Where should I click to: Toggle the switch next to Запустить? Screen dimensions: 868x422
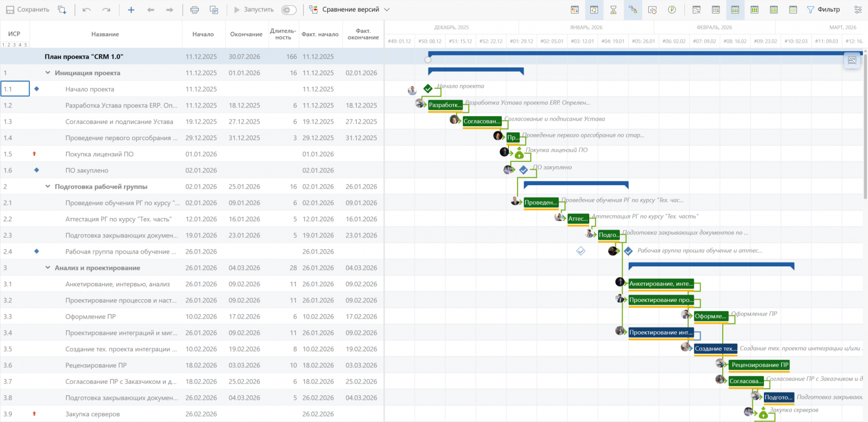(x=289, y=9)
